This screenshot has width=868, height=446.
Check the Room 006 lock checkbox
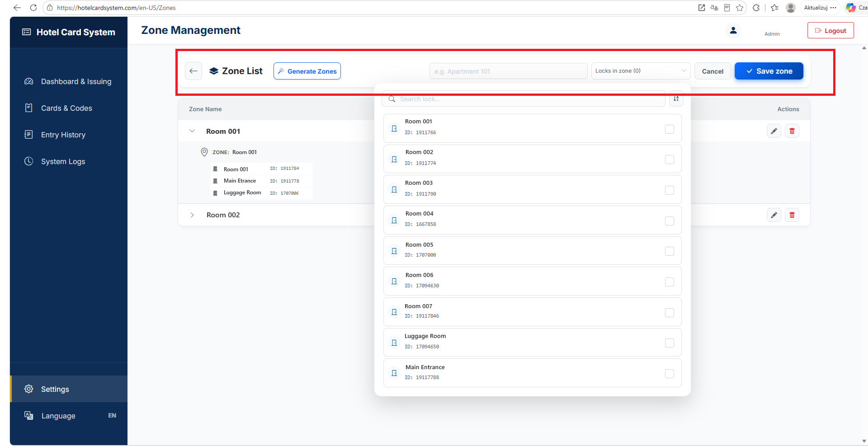(x=670, y=282)
